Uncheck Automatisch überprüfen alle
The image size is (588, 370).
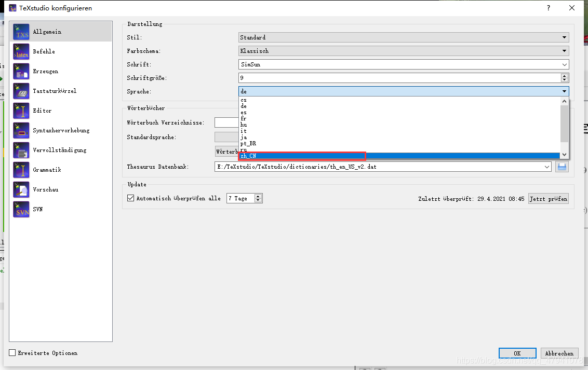point(130,198)
